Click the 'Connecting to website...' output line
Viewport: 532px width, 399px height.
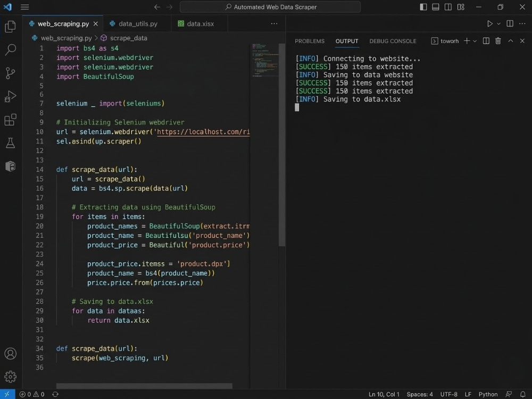[358, 59]
